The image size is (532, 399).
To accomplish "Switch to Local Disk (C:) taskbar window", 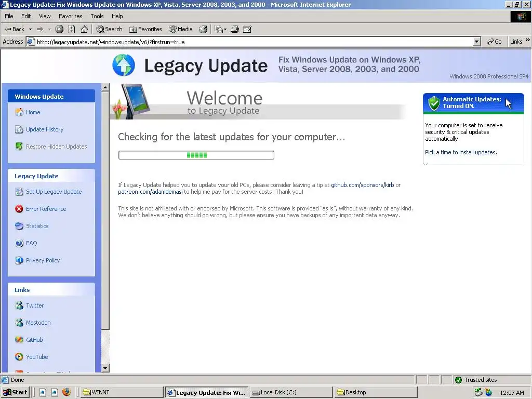I will click(291, 392).
